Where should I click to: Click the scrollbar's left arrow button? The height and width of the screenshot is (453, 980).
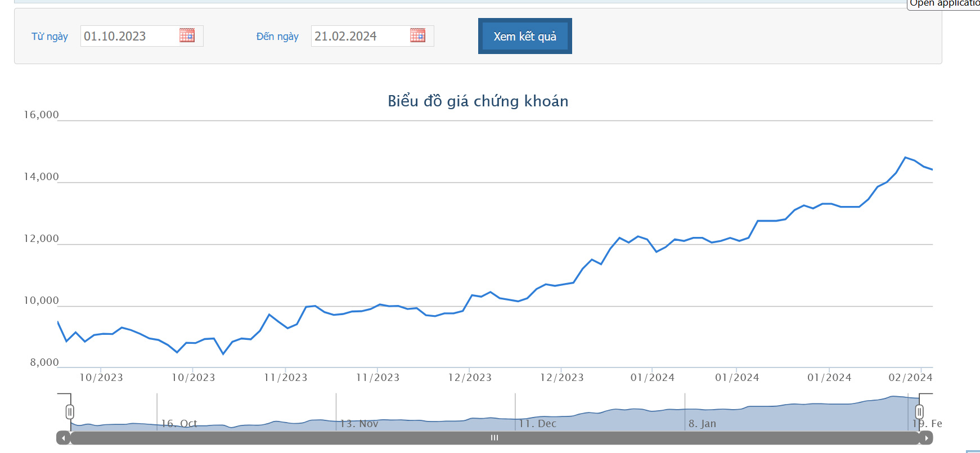tap(64, 438)
